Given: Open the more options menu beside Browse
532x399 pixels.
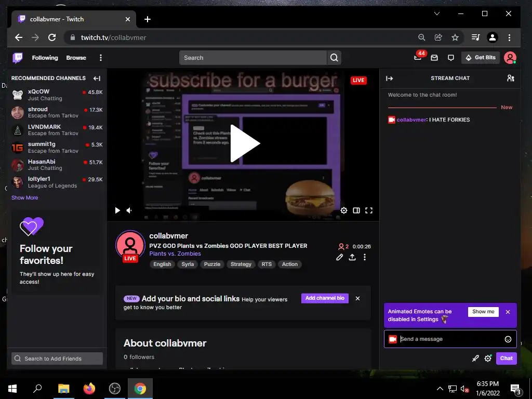Looking at the screenshot, I should pyautogui.click(x=100, y=58).
